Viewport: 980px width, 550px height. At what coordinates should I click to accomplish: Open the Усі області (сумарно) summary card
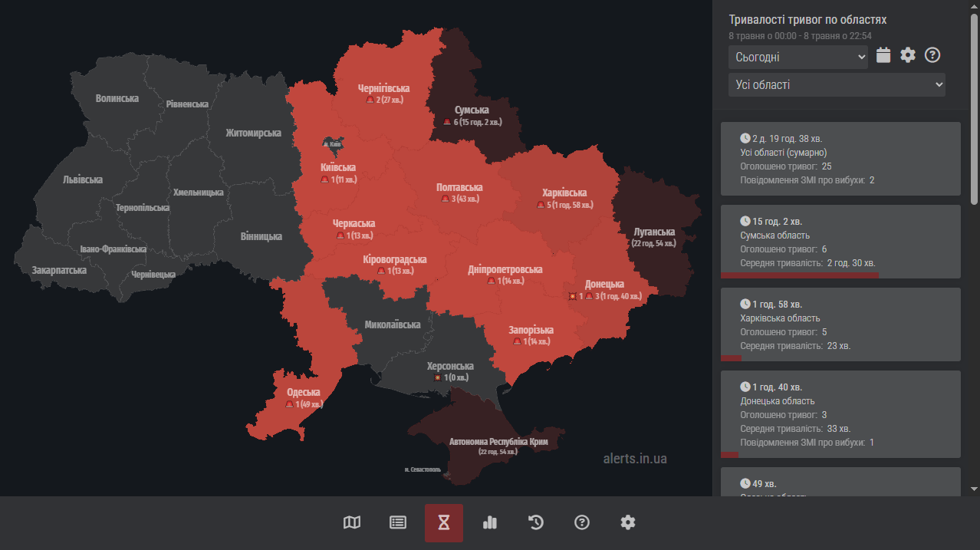pos(840,159)
